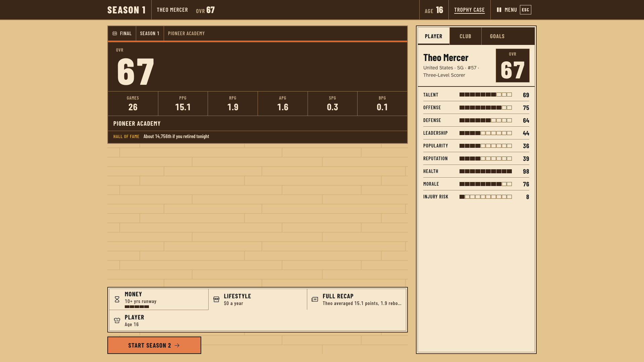
Task: Click the SPG 0.3 stat cell
Action: (x=332, y=104)
